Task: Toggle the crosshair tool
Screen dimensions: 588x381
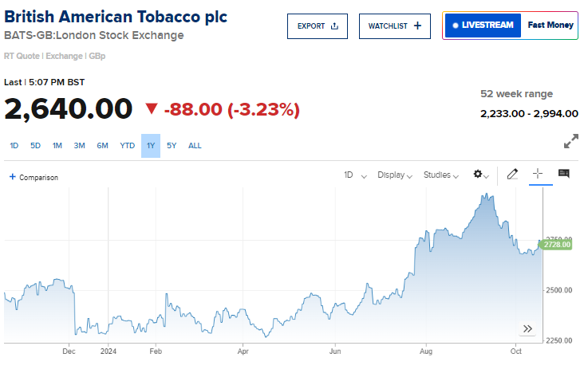Action: click(x=538, y=175)
